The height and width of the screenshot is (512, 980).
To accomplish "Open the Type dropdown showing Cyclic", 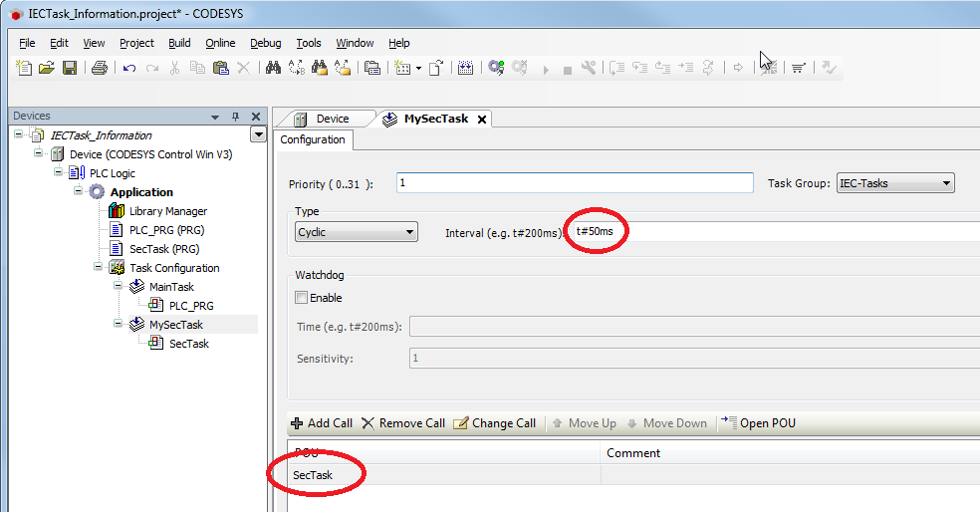I will point(357,232).
